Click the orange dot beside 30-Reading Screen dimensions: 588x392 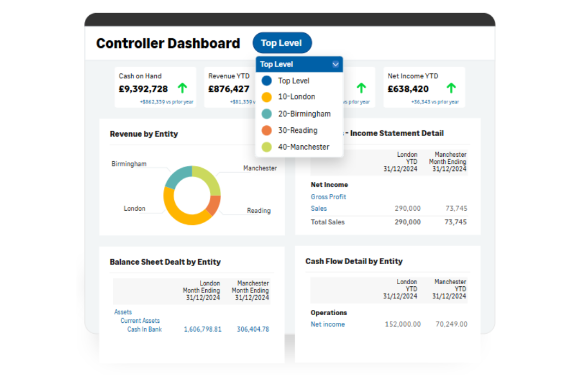click(x=266, y=130)
